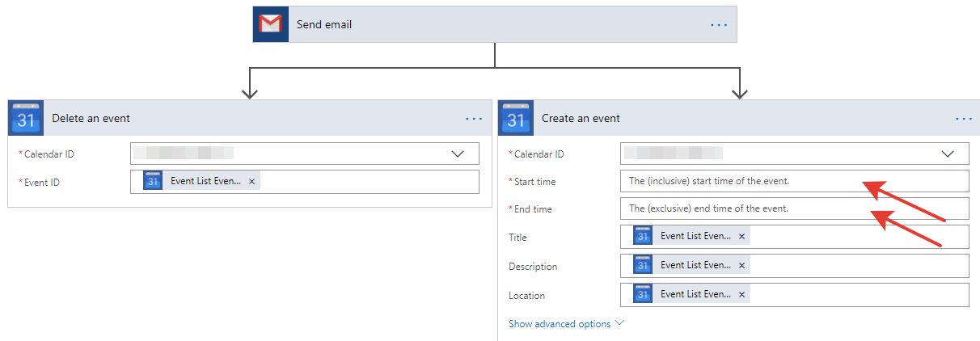Click Google Calendar icon on Delete an event
The image size is (980, 341).
click(26, 119)
